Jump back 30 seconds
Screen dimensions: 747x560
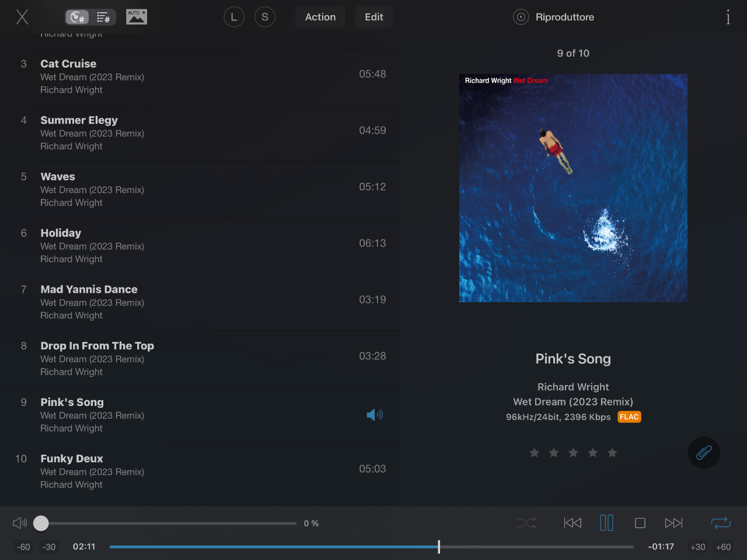[x=49, y=547]
